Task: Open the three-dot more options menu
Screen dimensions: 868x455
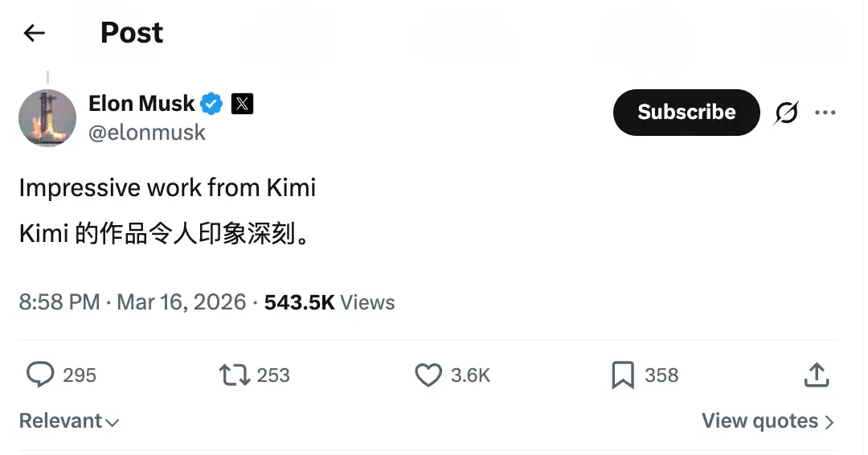Action: click(825, 113)
